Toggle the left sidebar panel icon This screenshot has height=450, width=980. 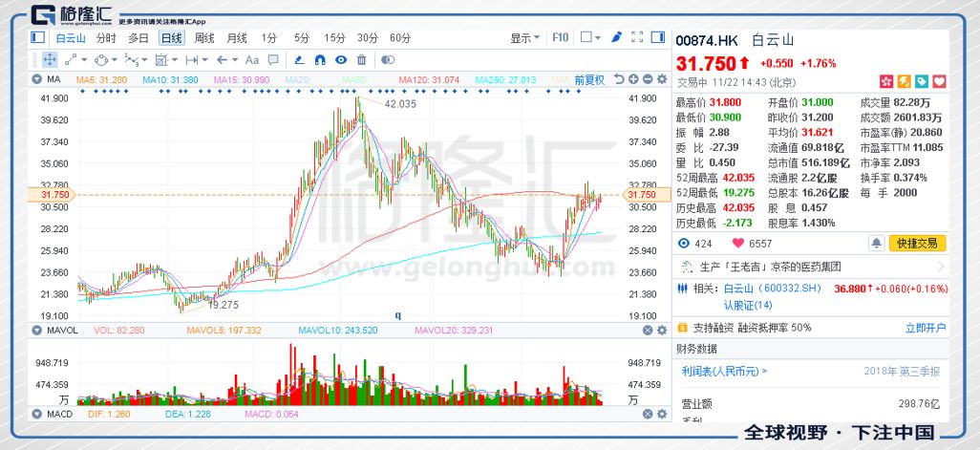(x=37, y=37)
